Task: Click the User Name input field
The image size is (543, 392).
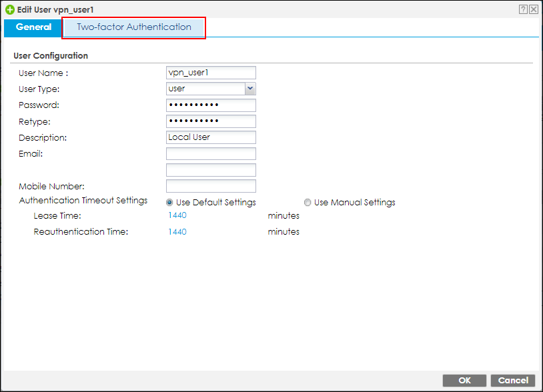Action: (x=211, y=73)
